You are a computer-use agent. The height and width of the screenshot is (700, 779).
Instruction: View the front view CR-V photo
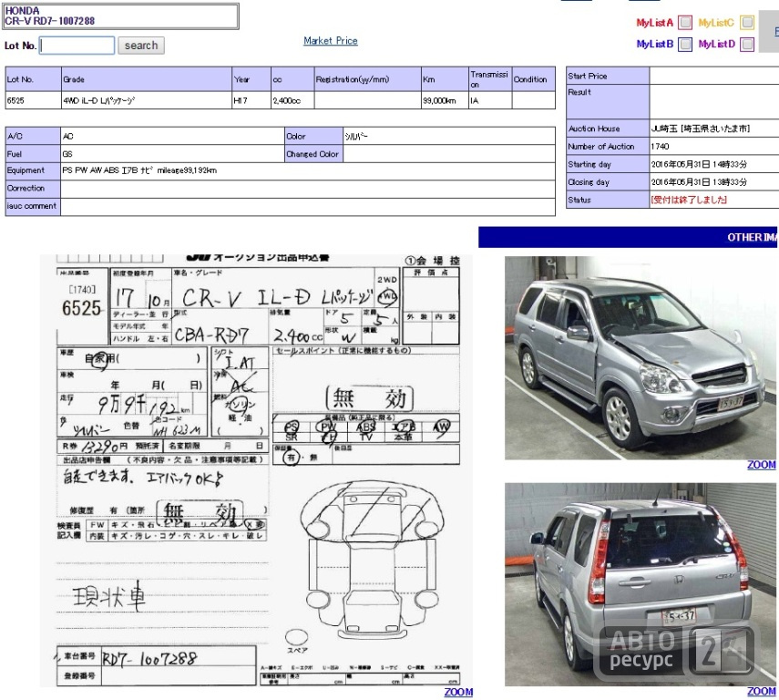click(x=641, y=358)
